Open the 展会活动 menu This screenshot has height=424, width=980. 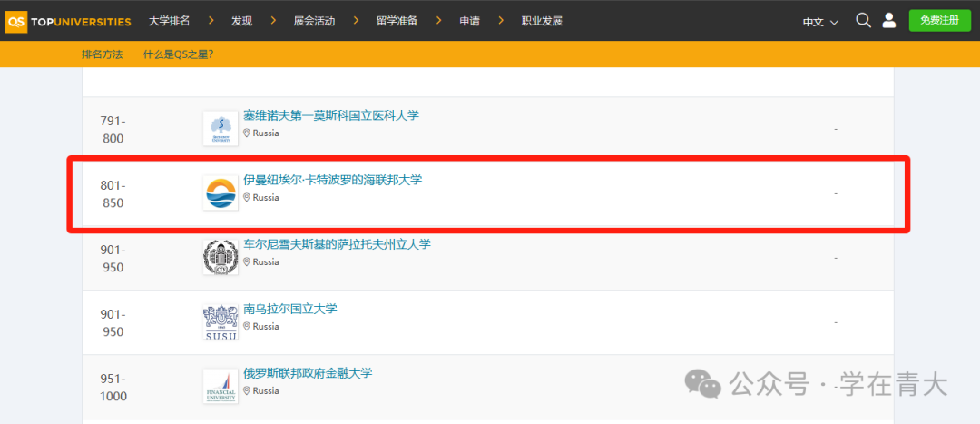click(x=314, y=21)
